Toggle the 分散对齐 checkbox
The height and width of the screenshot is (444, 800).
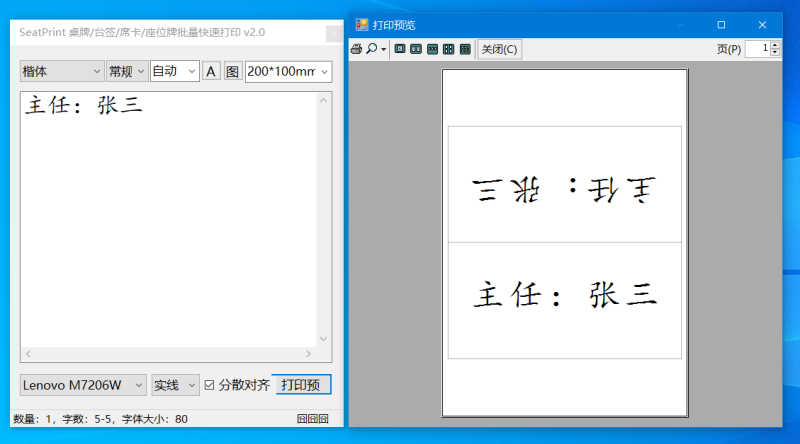[209, 385]
